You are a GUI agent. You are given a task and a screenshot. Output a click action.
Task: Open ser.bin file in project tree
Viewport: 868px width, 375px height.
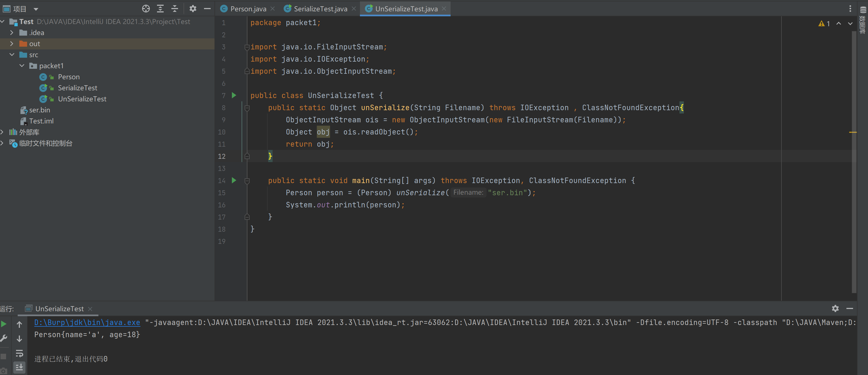[x=40, y=110]
